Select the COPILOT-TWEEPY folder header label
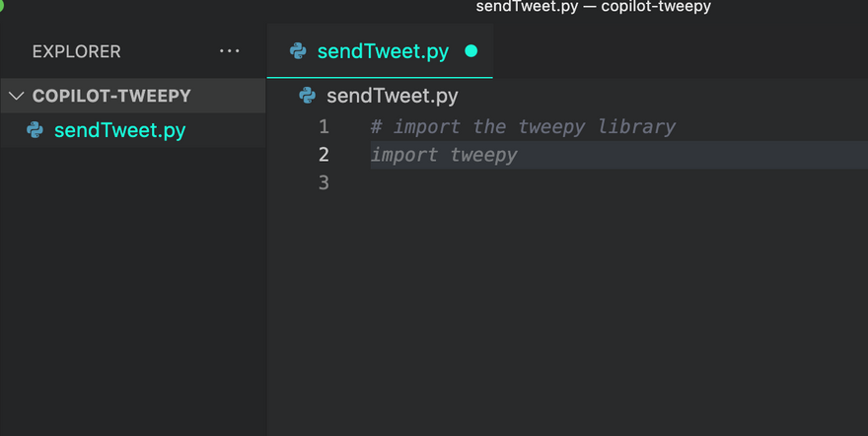 (x=111, y=96)
